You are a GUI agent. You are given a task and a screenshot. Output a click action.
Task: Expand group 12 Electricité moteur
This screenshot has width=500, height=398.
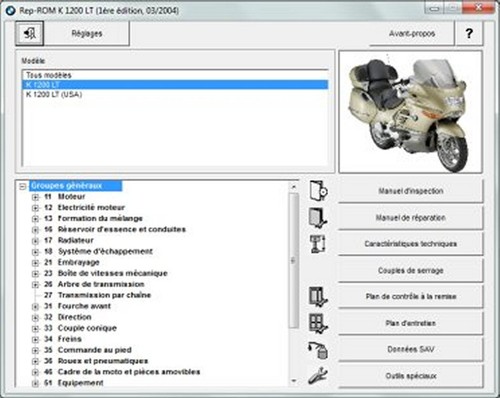35,208
